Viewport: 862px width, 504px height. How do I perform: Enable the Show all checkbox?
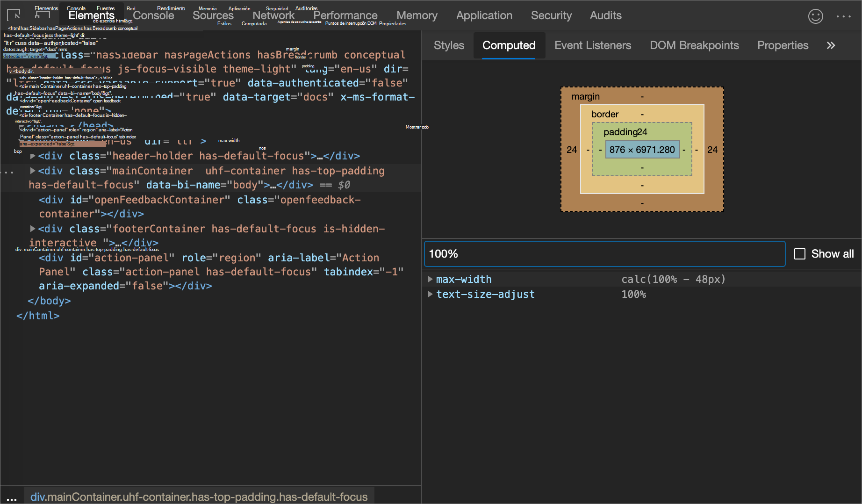coord(800,254)
